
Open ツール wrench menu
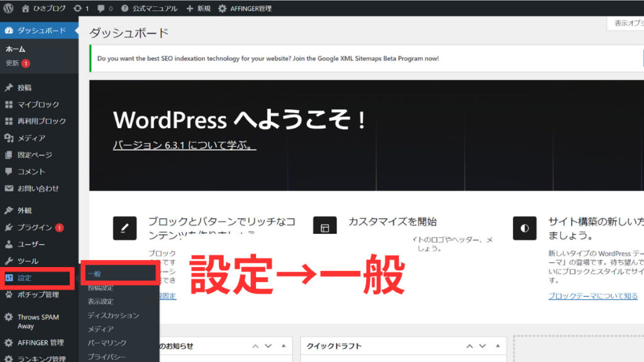pos(39,261)
